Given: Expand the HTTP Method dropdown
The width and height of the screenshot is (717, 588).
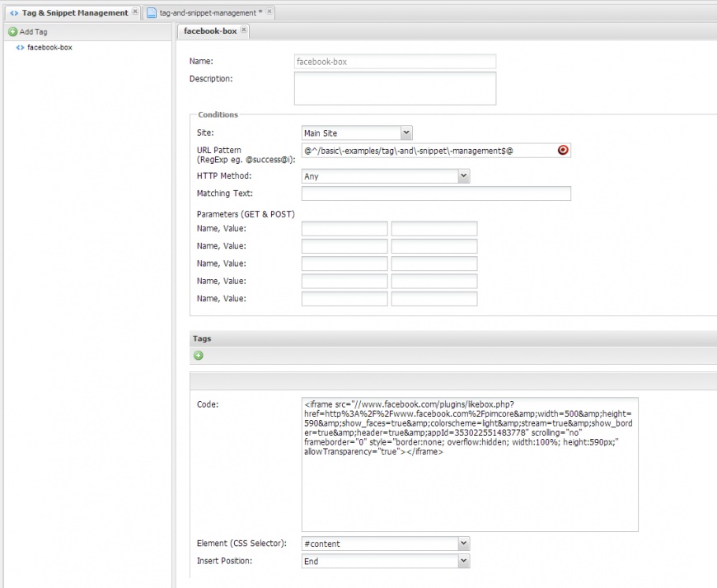Looking at the screenshot, I should point(463,176).
